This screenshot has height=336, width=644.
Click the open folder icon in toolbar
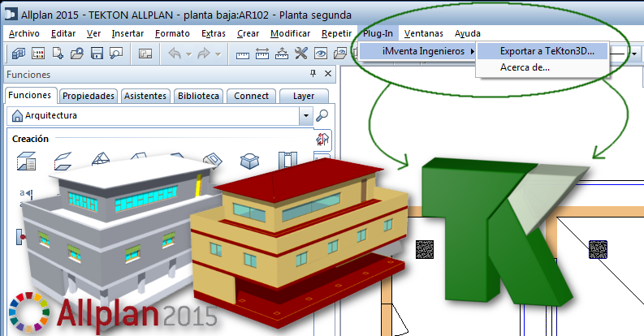pyautogui.click(x=77, y=54)
